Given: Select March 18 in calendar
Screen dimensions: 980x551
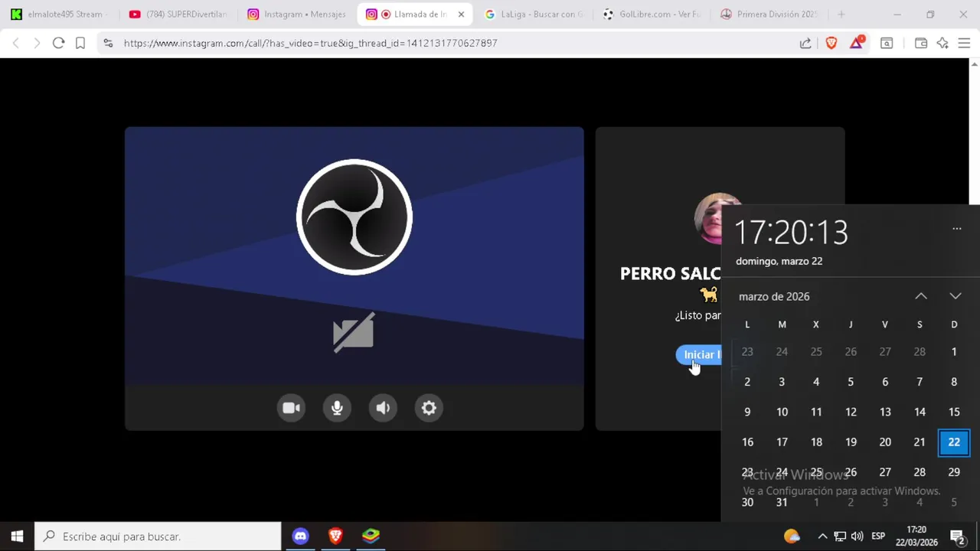Looking at the screenshot, I should [x=816, y=442].
